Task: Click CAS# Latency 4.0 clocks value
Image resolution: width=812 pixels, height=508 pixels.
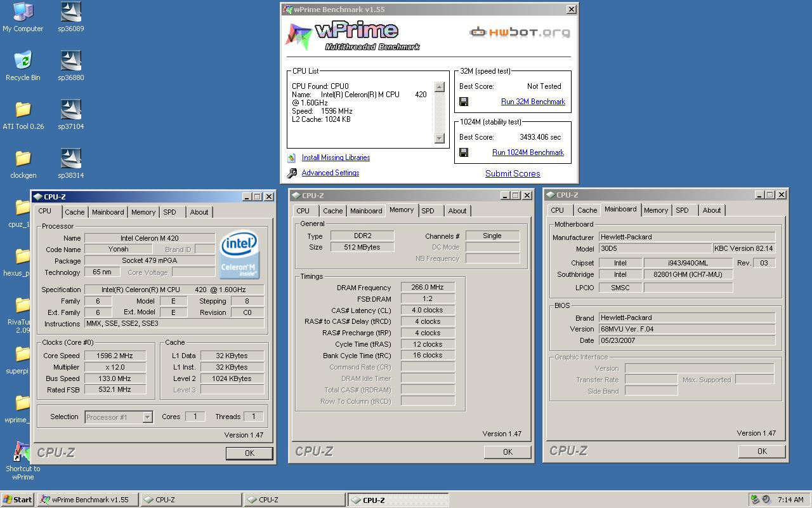Action: tap(428, 310)
